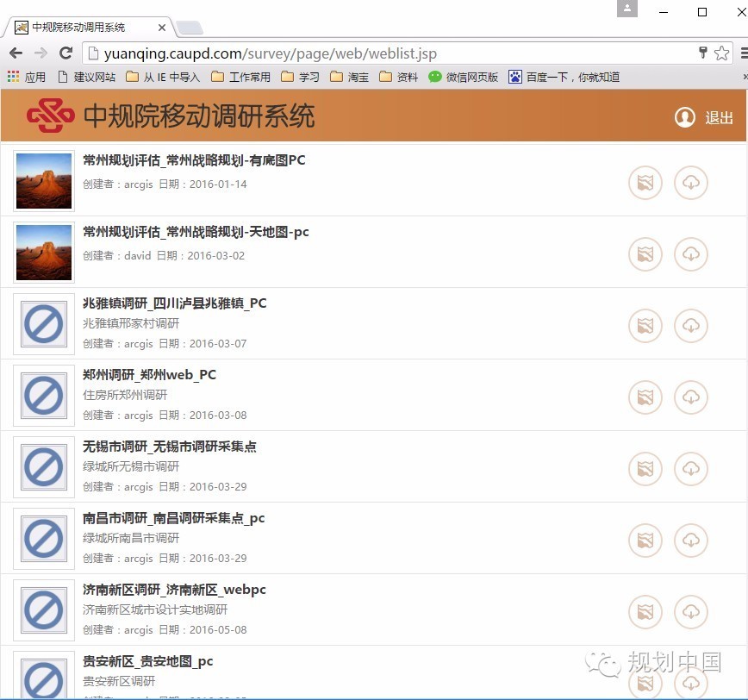Click placeholder thumbnail of 无锡市调研
The width and height of the screenshot is (748, 700).
[x=44, y=467]
